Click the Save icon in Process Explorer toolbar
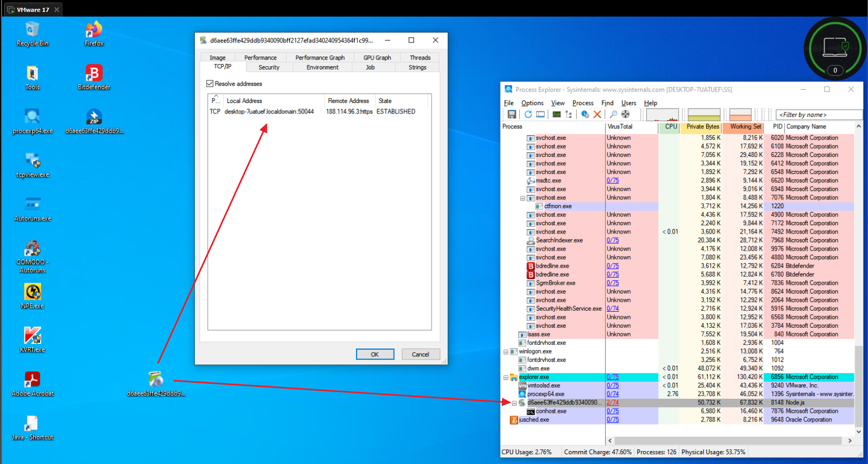Viewport: 868px width, 464px height. [511, 114]
